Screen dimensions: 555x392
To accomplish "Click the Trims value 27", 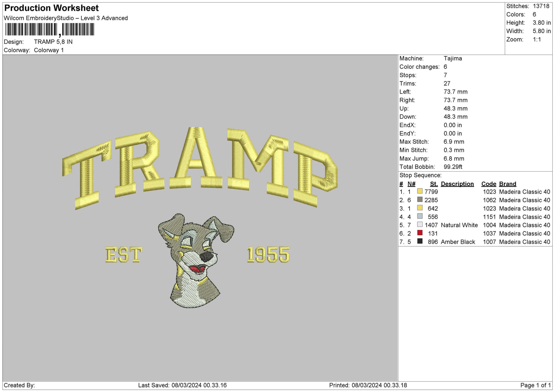I will 447,83.
